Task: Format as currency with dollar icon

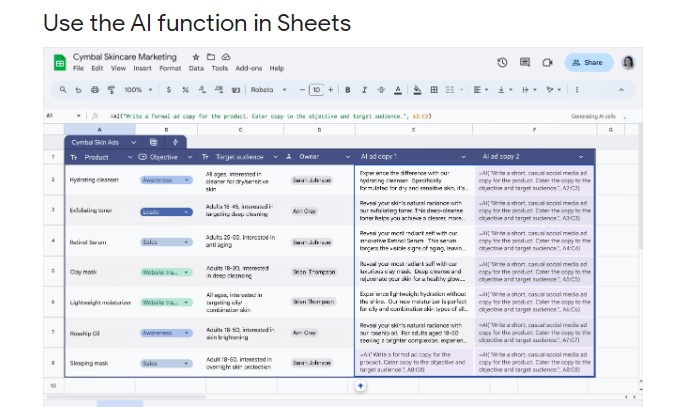Action: 168,90
